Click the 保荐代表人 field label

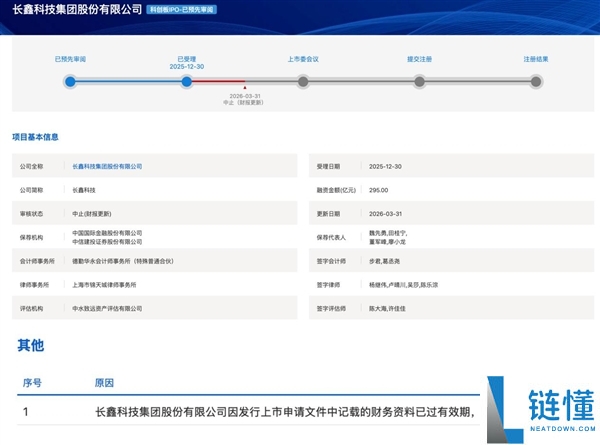tap(331, 237)
